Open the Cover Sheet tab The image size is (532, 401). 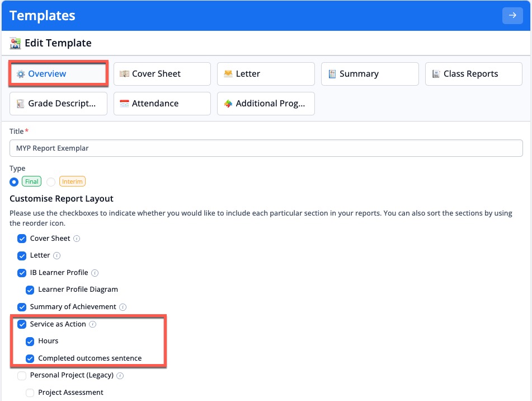tap(162, 74)
